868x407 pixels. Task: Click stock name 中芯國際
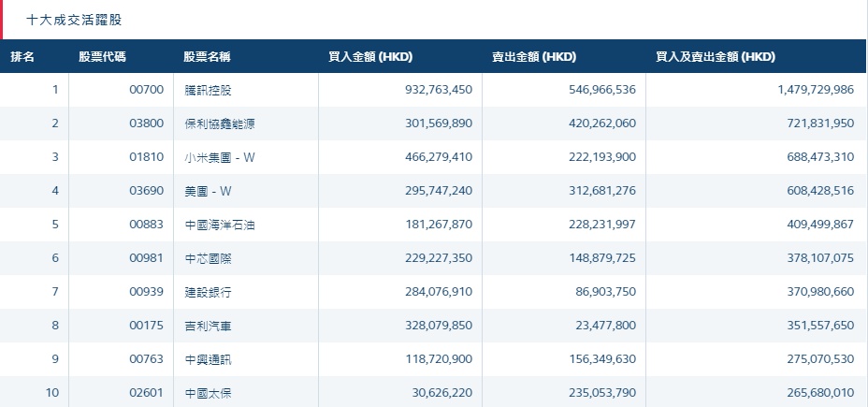pos(208,259)
